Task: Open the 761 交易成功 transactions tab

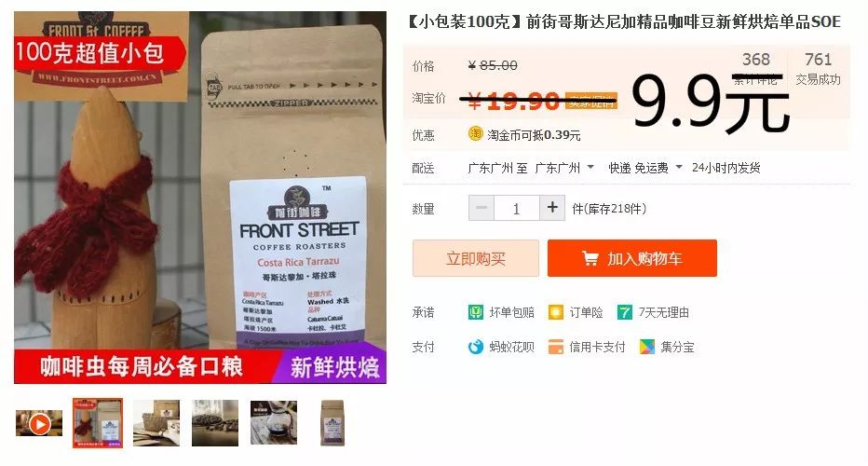Action: click(x=819, y=68)
